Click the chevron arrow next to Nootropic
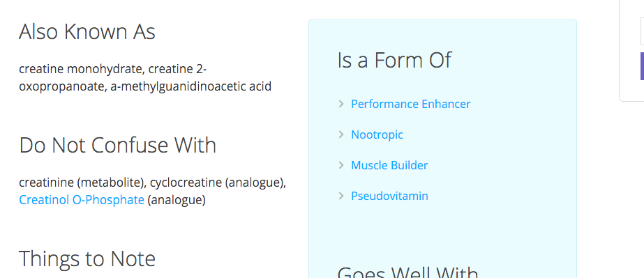This screenshot has height=278, width=644. click(341, 134)
